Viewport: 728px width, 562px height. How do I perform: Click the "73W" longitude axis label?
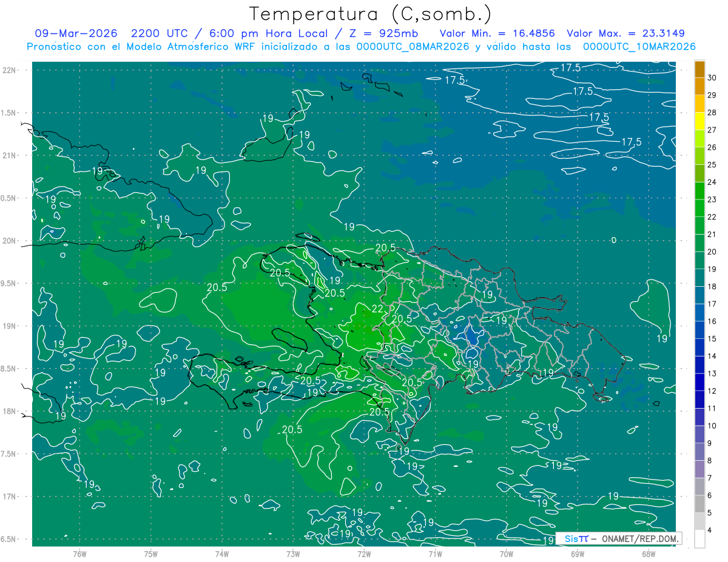click(293, 554)
